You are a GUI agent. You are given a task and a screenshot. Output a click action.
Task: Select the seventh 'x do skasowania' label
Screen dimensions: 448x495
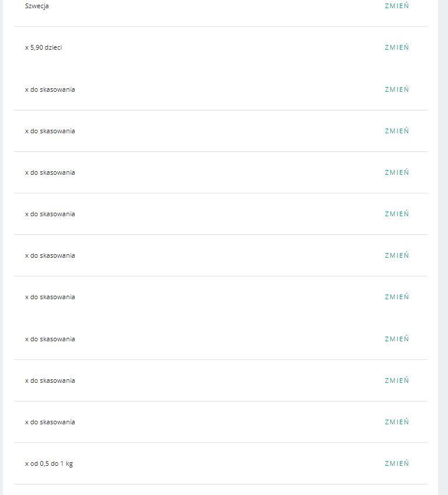click(50, 339)
